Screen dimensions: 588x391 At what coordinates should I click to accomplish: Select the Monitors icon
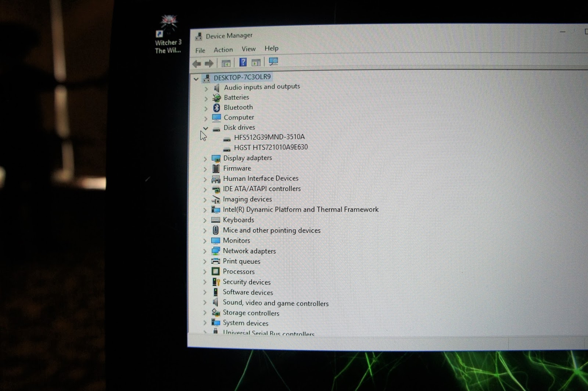coord(215,241)
